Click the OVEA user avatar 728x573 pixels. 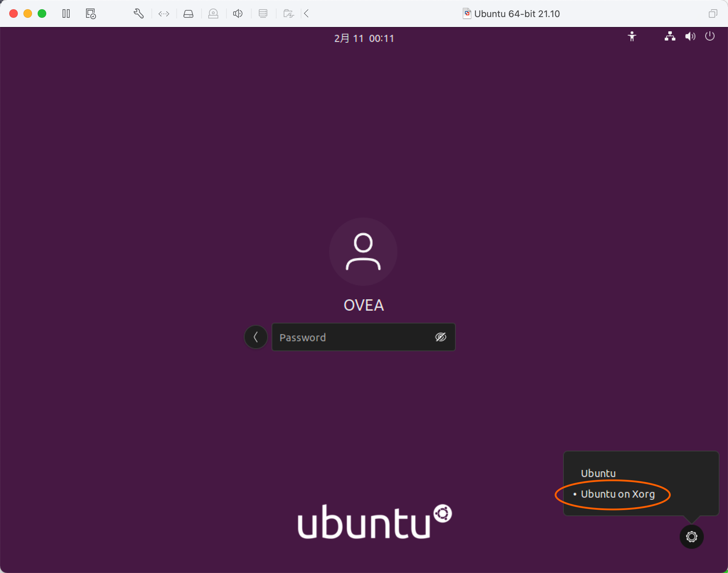(x=363, y=252)
